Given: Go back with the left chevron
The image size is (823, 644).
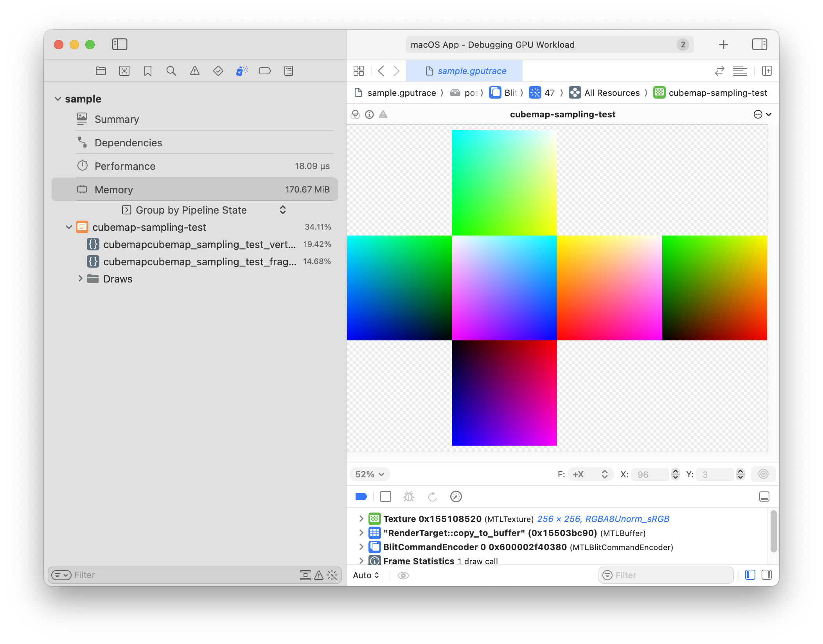Looking at the screenshot, I should click(381, 71).
